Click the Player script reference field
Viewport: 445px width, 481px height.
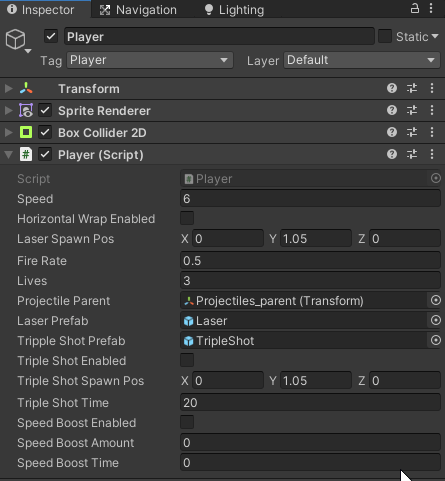pyautogui.click(x=305, y=179)
